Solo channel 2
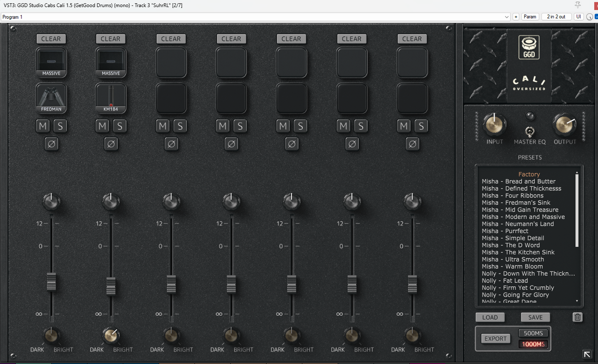598x364 pixels. pyautogui.click(x=120, y=126)
